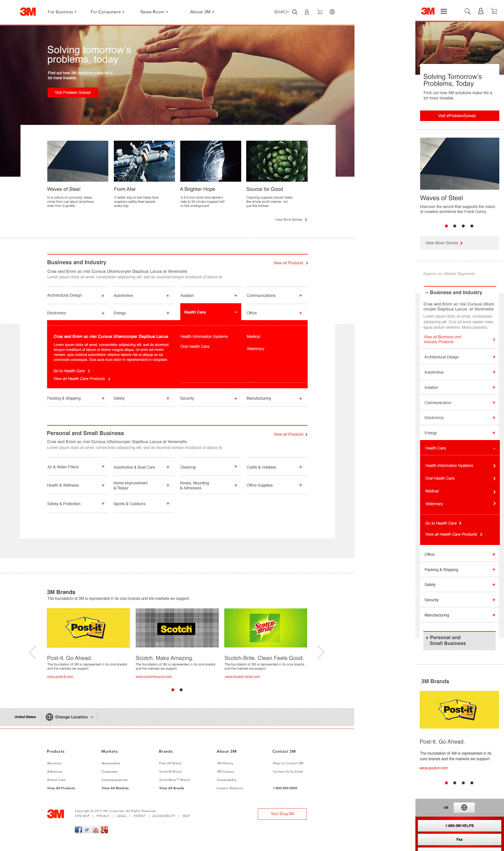504x851 pixels.
Task: Click chevron beside Health Information Systems mobile
Action: click(494, 466)
